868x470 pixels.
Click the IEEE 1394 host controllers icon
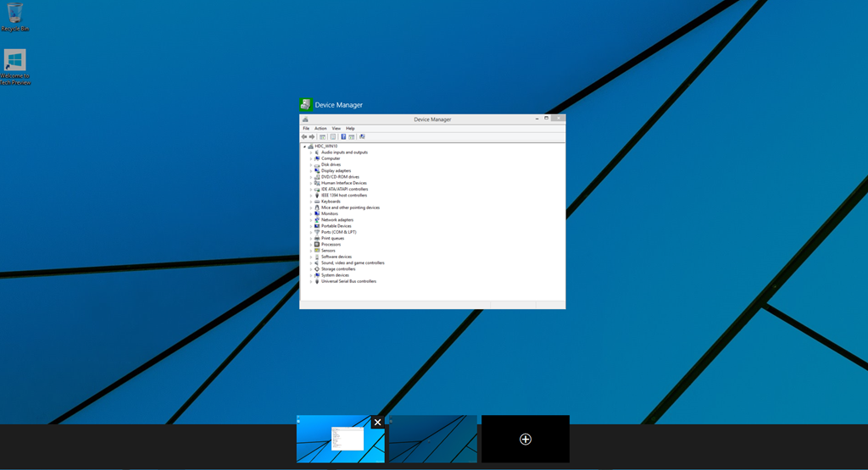point(317,195)
